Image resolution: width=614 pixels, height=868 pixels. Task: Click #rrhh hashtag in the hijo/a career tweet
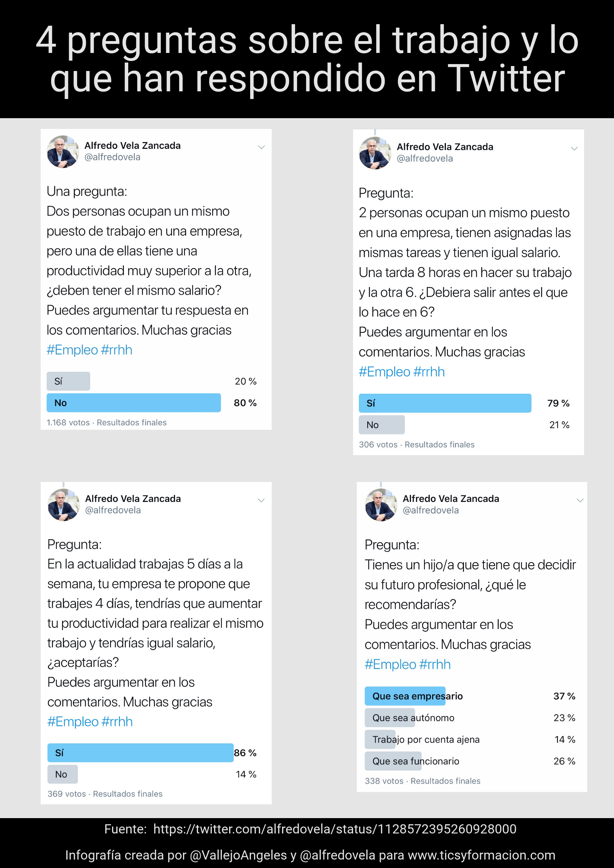click(x=435, y=664)
